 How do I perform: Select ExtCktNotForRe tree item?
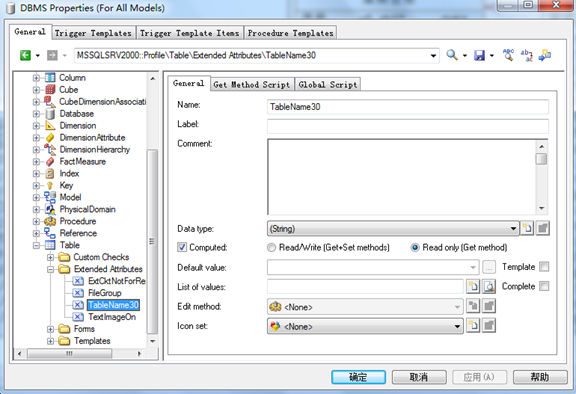pyautogui.click(x=117, y=281)
